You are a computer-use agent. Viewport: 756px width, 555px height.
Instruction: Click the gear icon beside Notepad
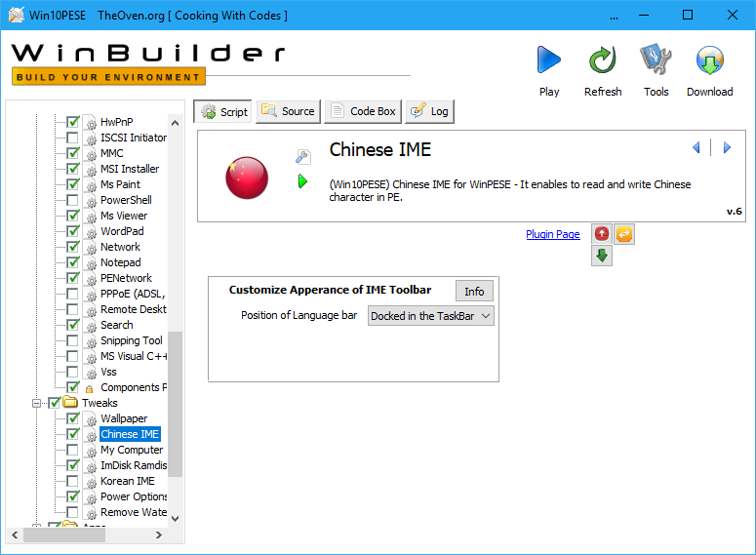point(90,263)
